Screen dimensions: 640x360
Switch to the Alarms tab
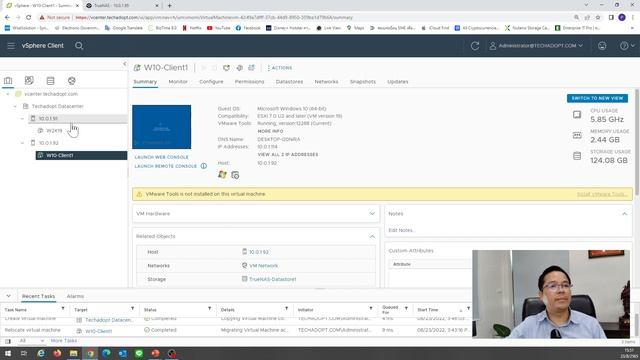click(75, 296)
